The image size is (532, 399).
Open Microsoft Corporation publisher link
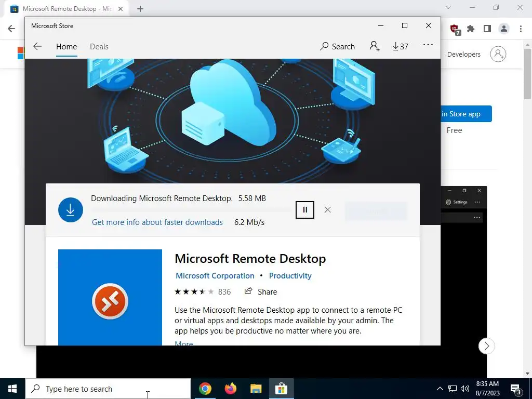click(x=215, y=275)
